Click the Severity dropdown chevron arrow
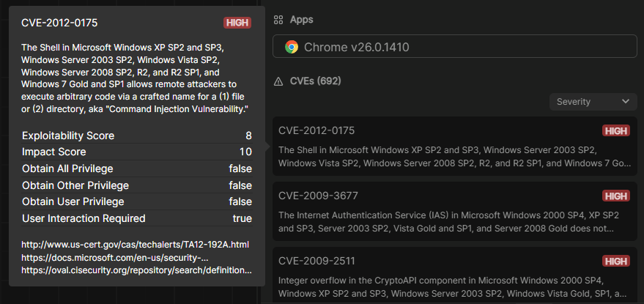644x304 pixels. 626,102
